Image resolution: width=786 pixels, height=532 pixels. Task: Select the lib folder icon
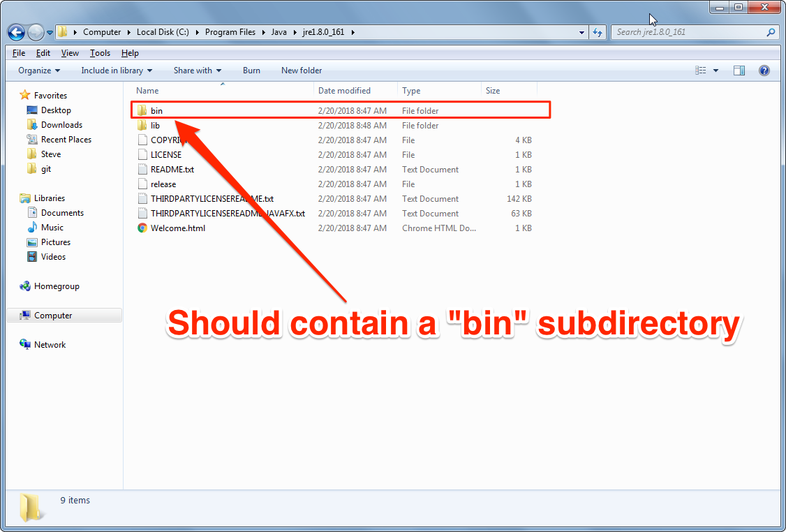[142, 126]
